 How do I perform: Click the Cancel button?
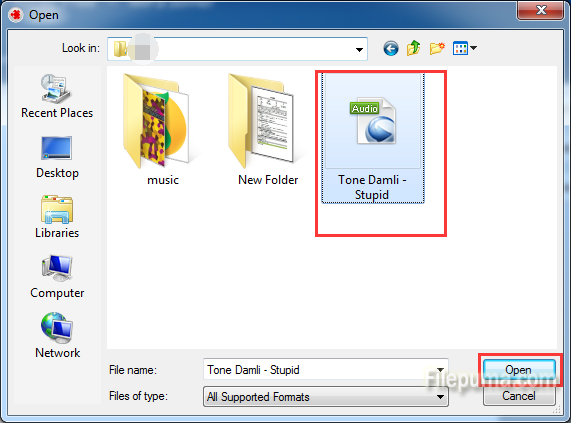click(519, 396)
